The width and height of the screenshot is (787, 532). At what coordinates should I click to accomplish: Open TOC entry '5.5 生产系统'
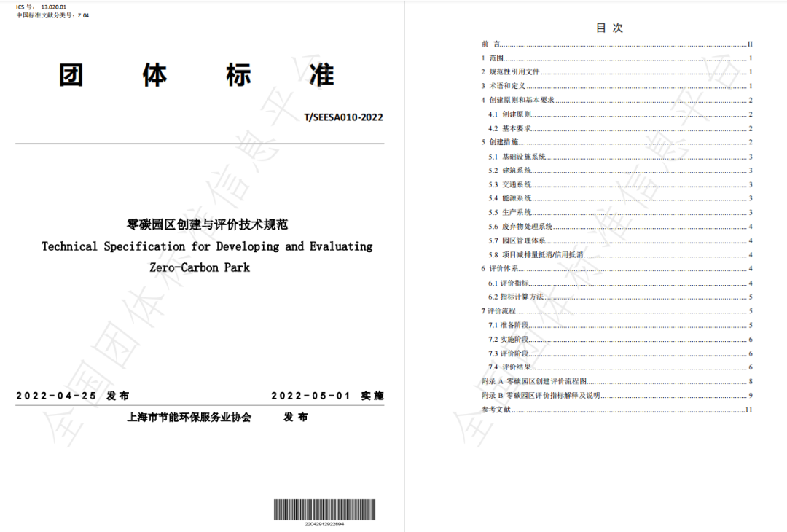pyautogui.click(x=620, y=212)
